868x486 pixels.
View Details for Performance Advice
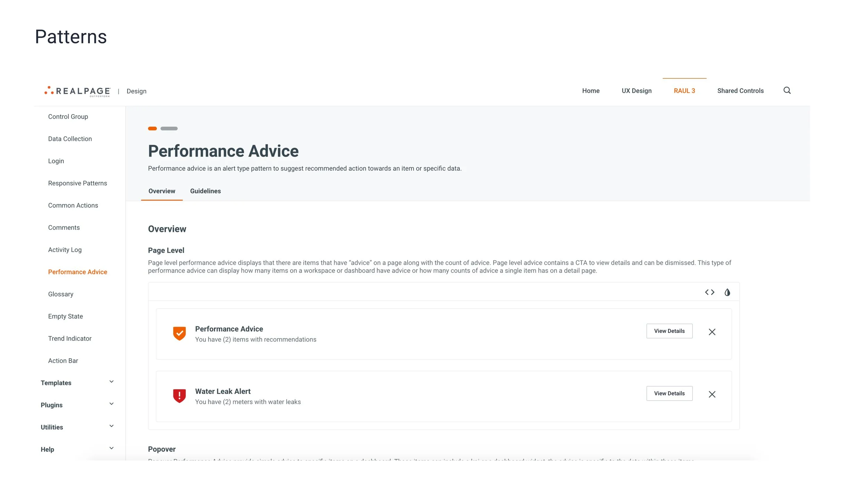click(669, 331)
